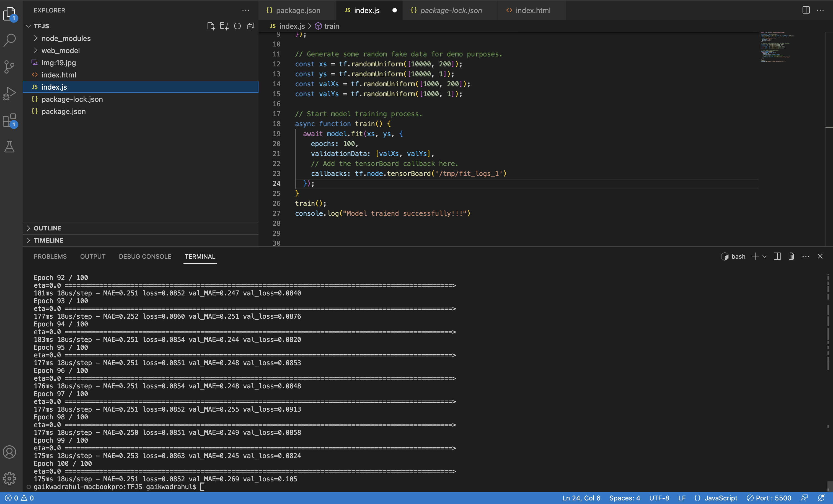Kill the terminal with the trash icon
This screenshot has width=833, height=504.
click(791, 256)
